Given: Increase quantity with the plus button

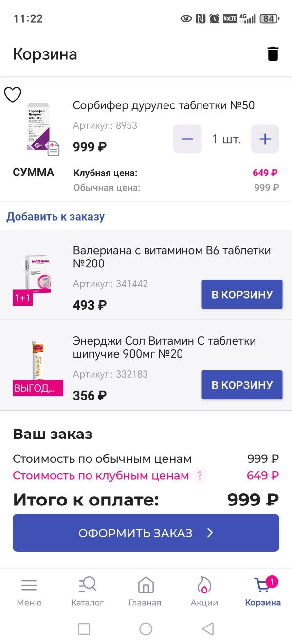Looking at the screenshot, I should [x=265, y=139].
